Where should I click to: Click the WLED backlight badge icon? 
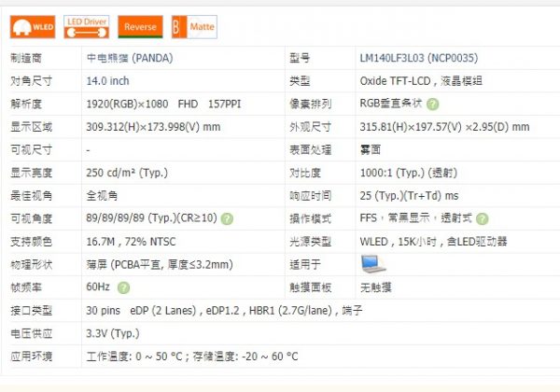tap(33, 27)
